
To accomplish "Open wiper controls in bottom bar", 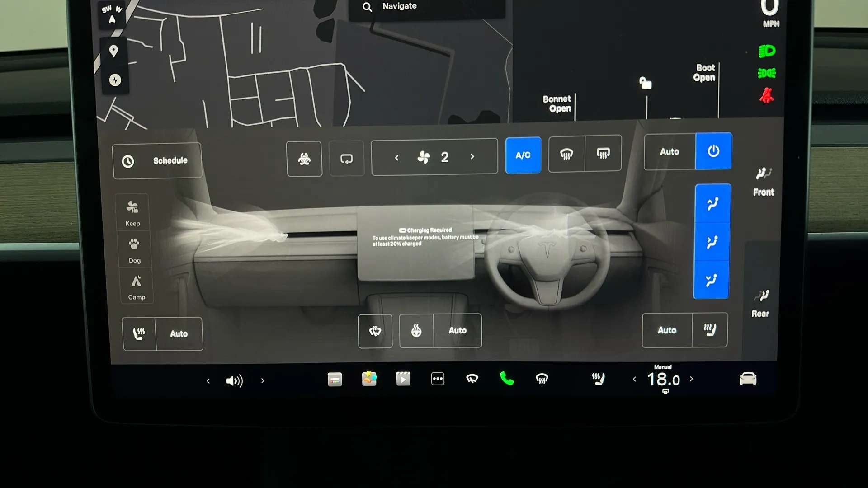I will tap(472, 379).
